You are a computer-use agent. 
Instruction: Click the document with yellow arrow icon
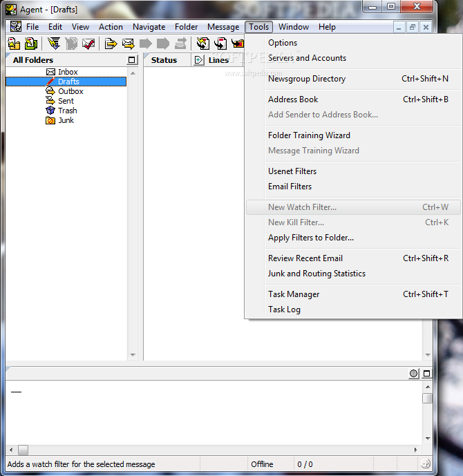point(111,44)
